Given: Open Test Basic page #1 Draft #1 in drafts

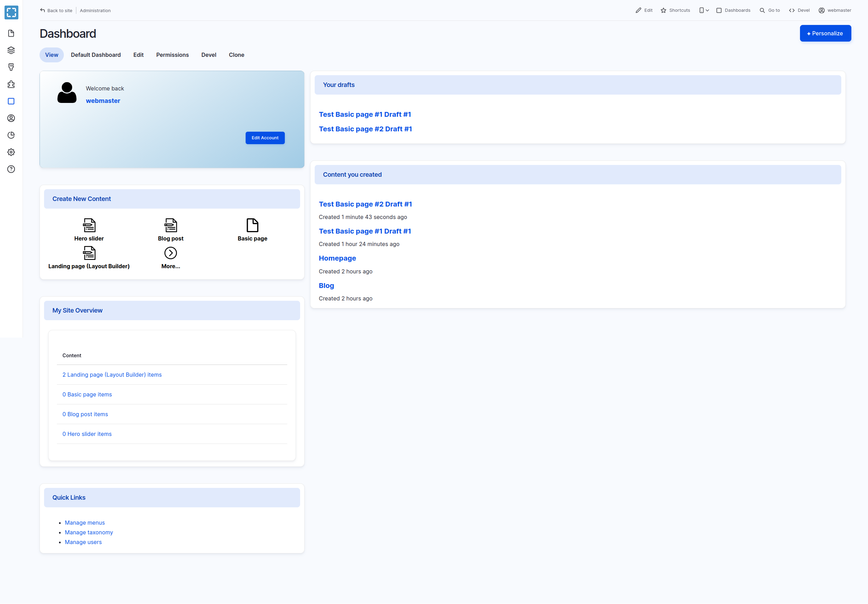Looking at the screenshot, I should pyautogui.click(x=364, y=114).
